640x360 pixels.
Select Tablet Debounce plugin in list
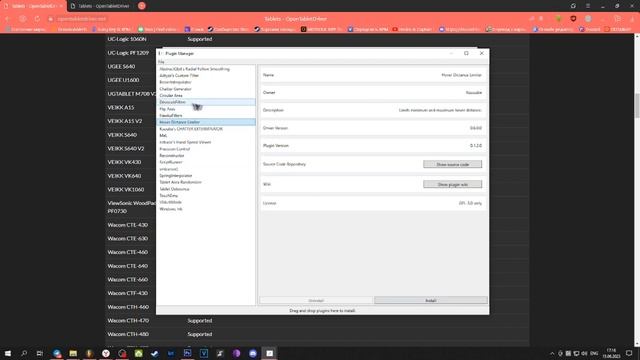tap(206, 189)
